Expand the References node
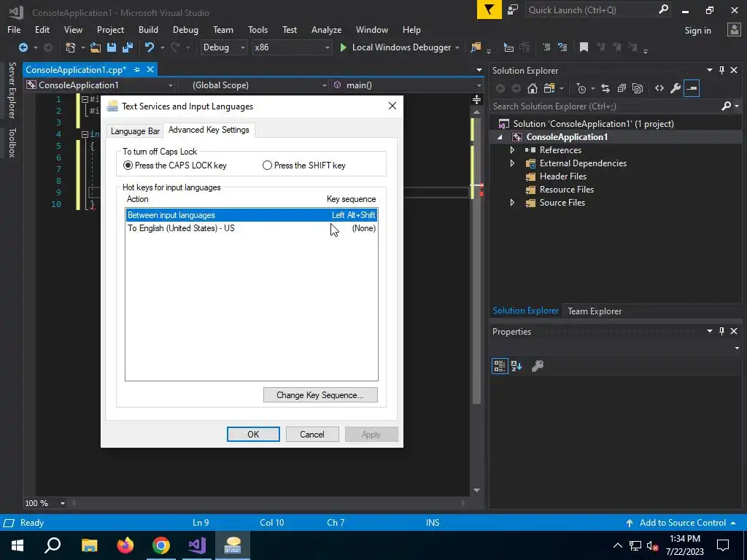The image size is (747, 560). coord(512,150)
